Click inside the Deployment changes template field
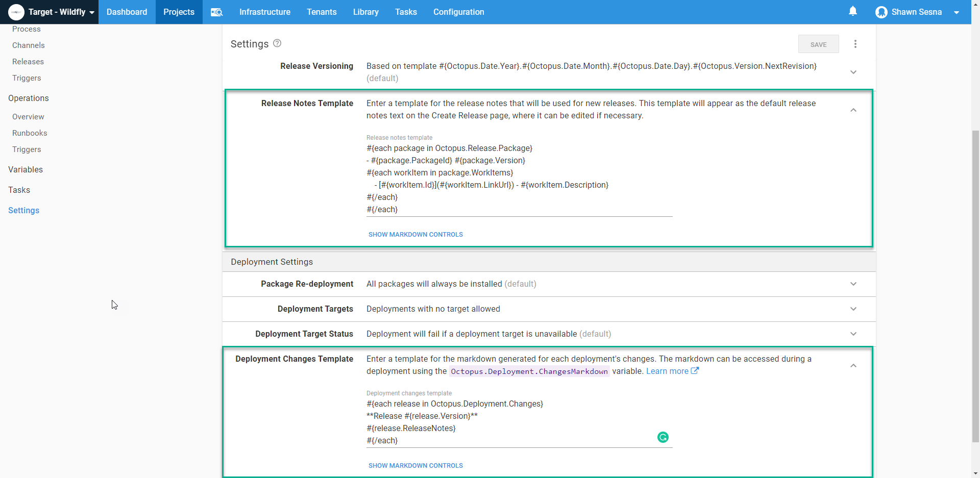 point(510,422)
